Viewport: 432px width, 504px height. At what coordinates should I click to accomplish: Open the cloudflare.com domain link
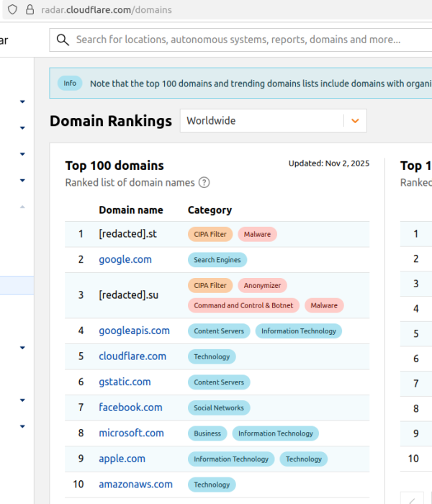132,356
